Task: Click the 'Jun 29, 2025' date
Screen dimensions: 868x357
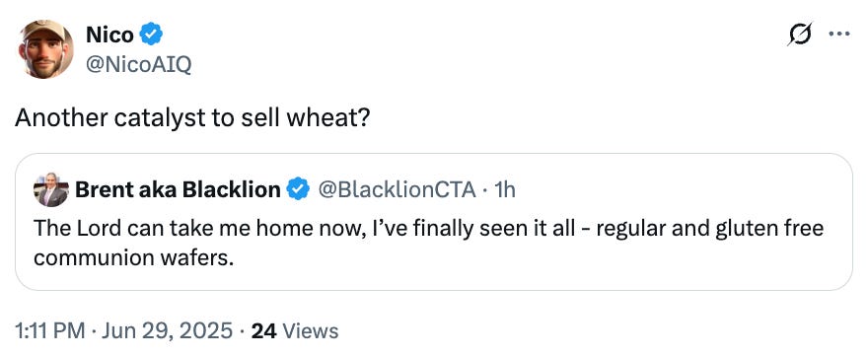Action: click(x=167, y=331)
